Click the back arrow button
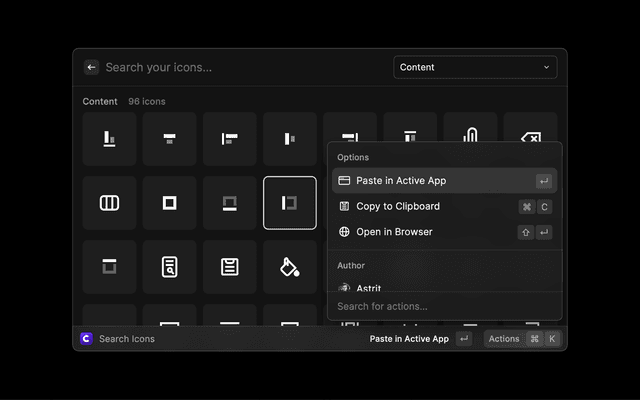The height and width of the screenshot is (400, 640). (x=91, y=67)
